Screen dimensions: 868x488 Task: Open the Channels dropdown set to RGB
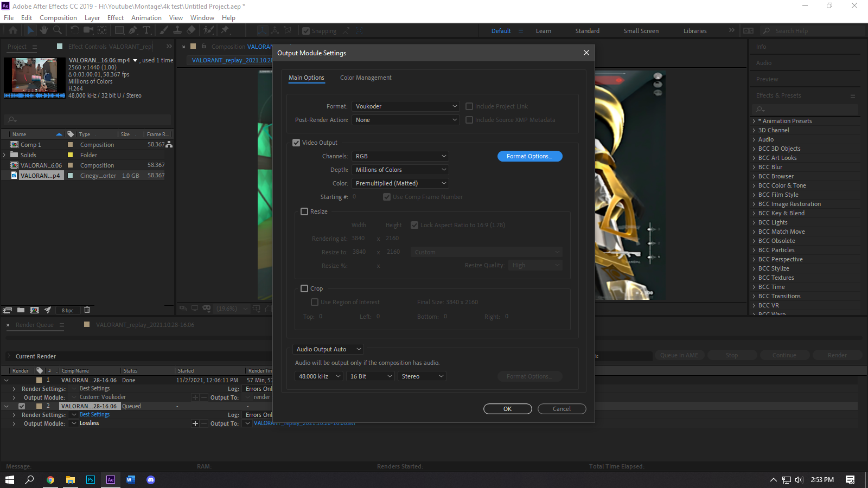pyautogui.click(x=400, y=156)
